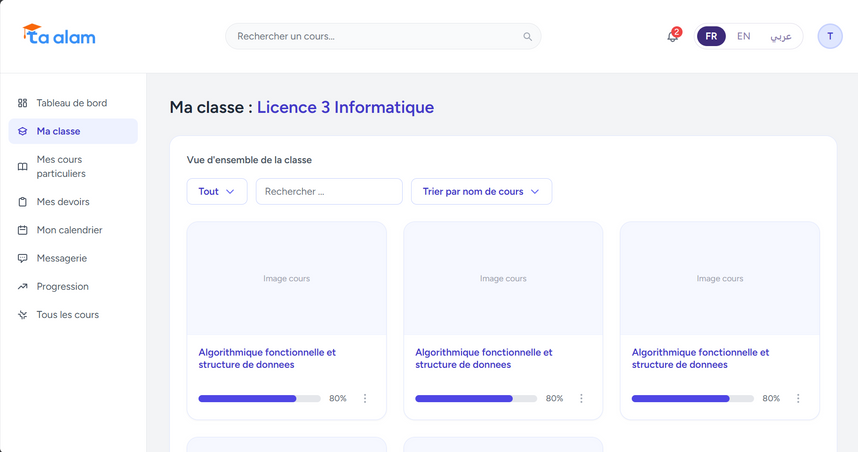858x452 pixels.
Task: Open third card's Algorithmique fonctionnelle course title
Action: 700,358
